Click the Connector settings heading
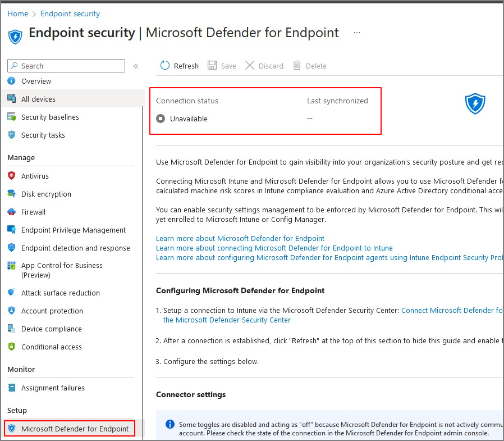Image resolution: width=504 pixels, height=441 pixels. pos(191,394)
